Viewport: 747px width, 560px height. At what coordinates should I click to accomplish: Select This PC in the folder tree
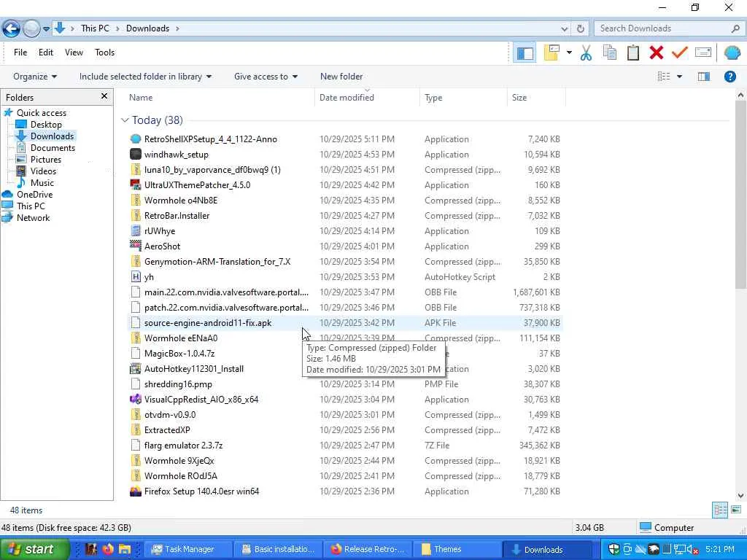[x=31, y=206]
